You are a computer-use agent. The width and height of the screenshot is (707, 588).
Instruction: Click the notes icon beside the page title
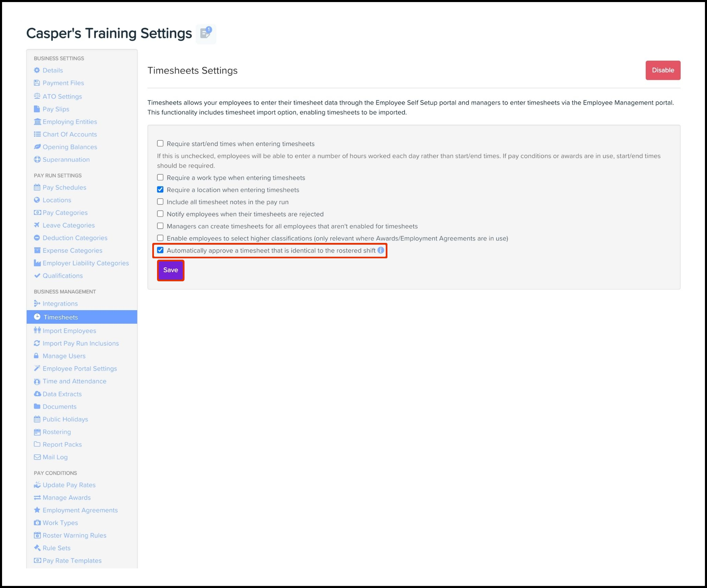206,34
